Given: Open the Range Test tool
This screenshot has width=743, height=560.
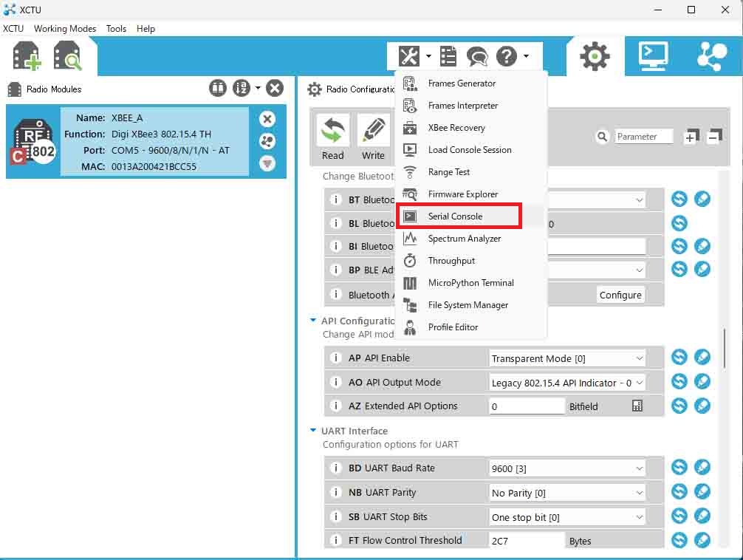Looking at the screenshot, I should (x=470, y=172).
